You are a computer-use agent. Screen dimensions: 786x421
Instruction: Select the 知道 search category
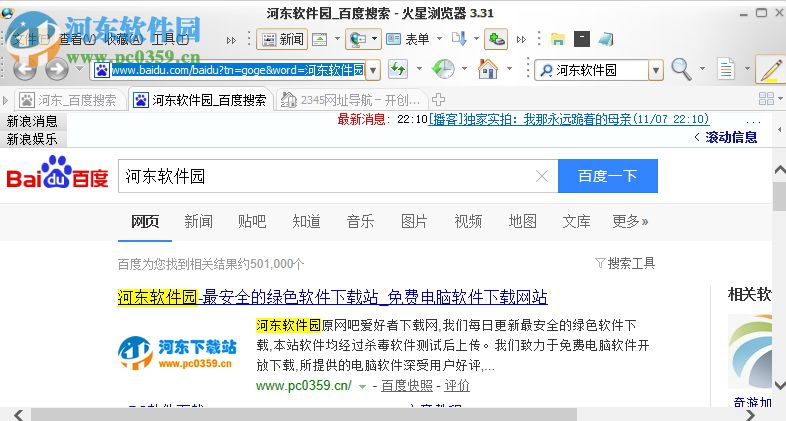(x=306, y=221)
